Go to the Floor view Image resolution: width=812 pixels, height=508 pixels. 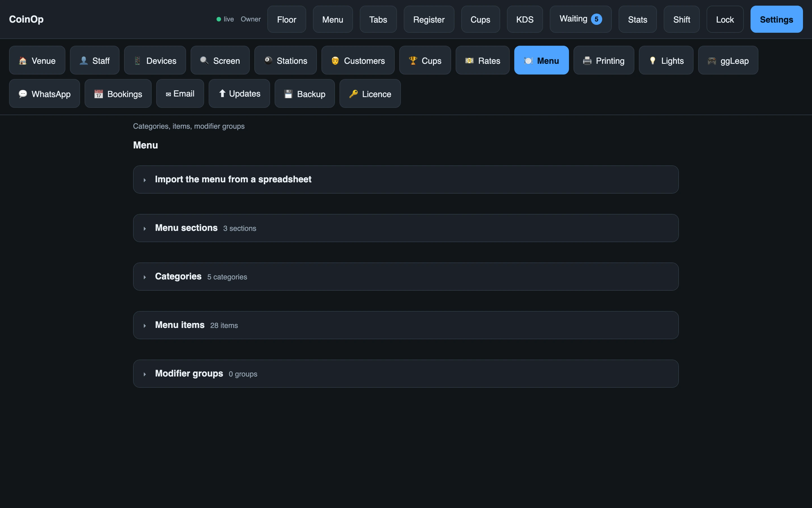(286, 19)
